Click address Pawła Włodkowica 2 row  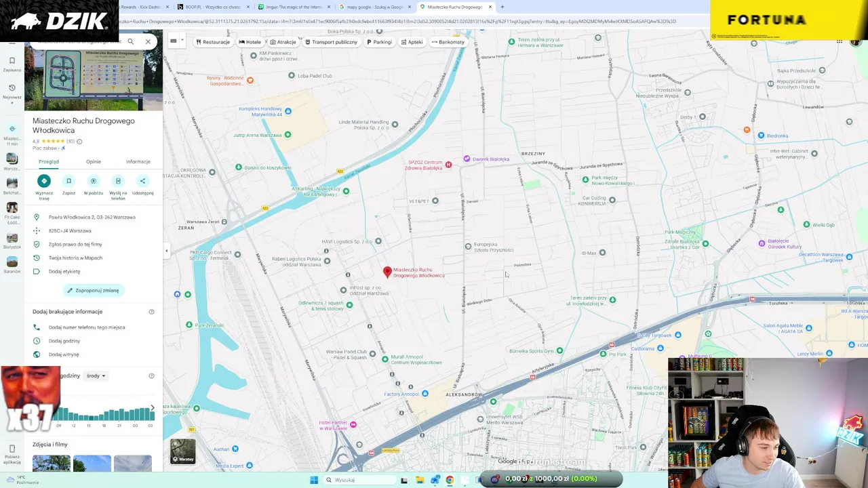(x=94, y=218)
